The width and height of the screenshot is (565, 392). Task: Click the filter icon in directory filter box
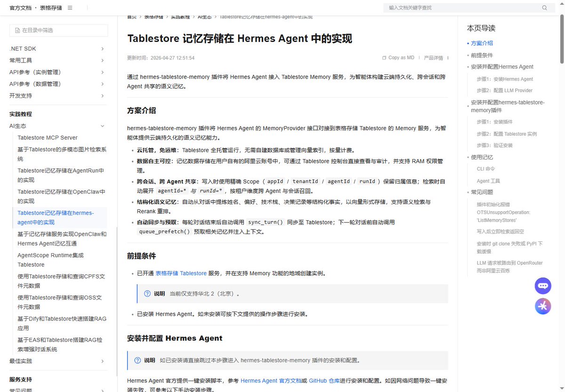(x=18, y=31)
